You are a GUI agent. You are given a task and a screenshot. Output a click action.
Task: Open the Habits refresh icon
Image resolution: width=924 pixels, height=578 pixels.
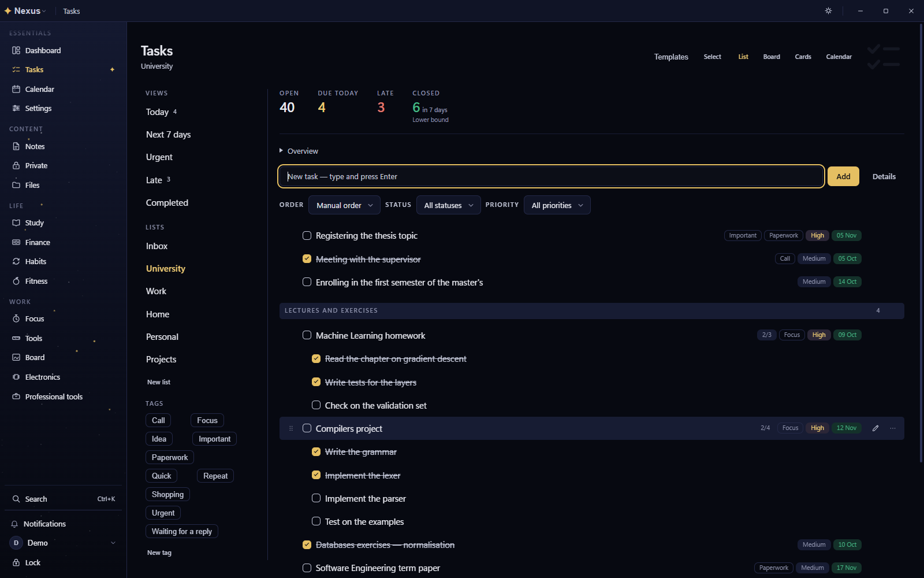[x=16, y=261]
